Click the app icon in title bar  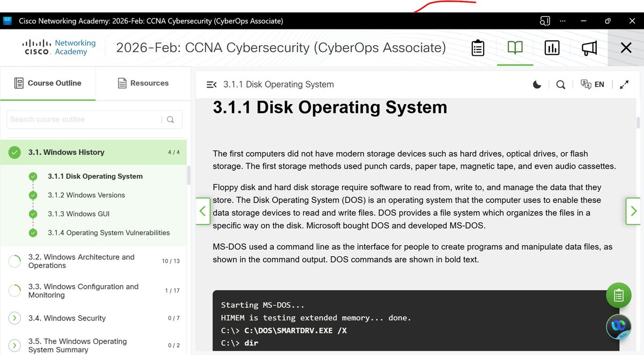[8, 21]
